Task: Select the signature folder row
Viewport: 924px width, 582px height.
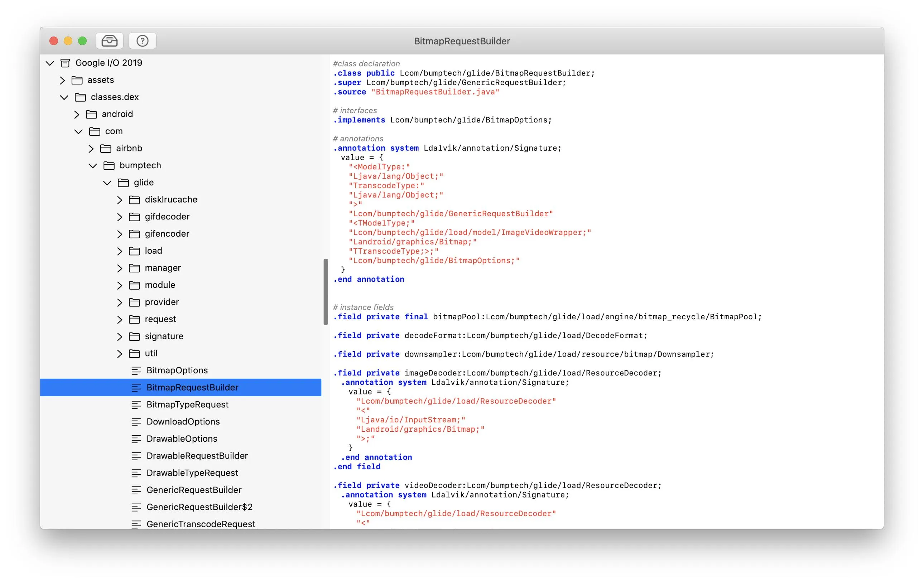Action: (181, 336)
